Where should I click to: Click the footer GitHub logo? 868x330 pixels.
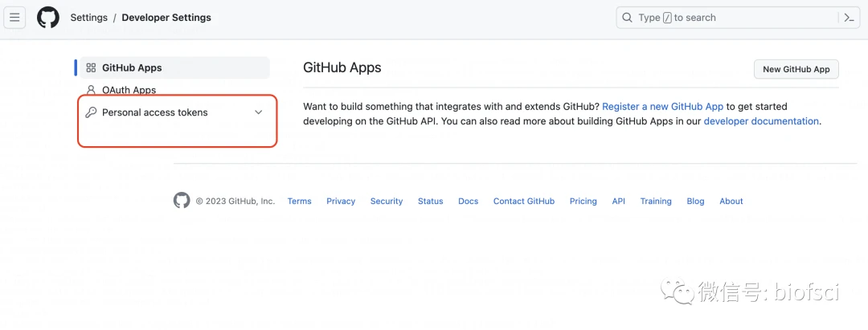click(x=182, y=201)
